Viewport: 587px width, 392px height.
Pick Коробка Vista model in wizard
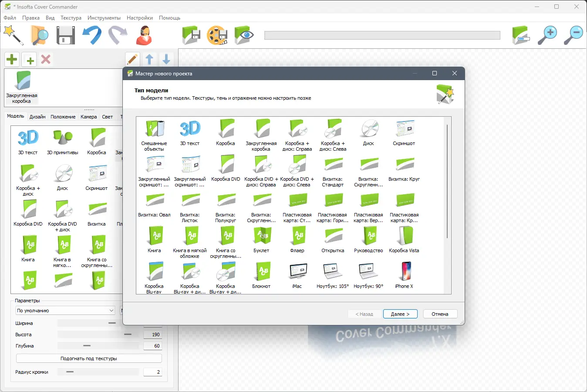pyautogui.click(x=404, y=240)
